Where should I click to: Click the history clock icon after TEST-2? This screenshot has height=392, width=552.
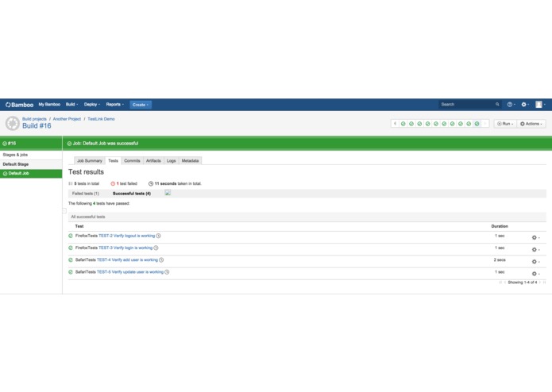tap(158, 236)
